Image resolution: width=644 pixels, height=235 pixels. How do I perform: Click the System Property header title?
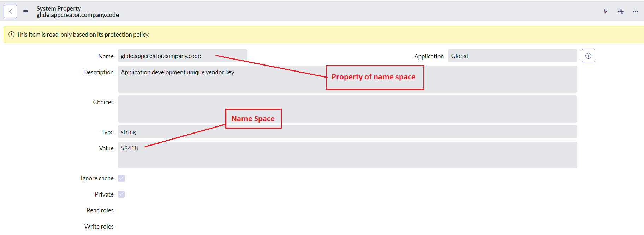coord(59,8)
